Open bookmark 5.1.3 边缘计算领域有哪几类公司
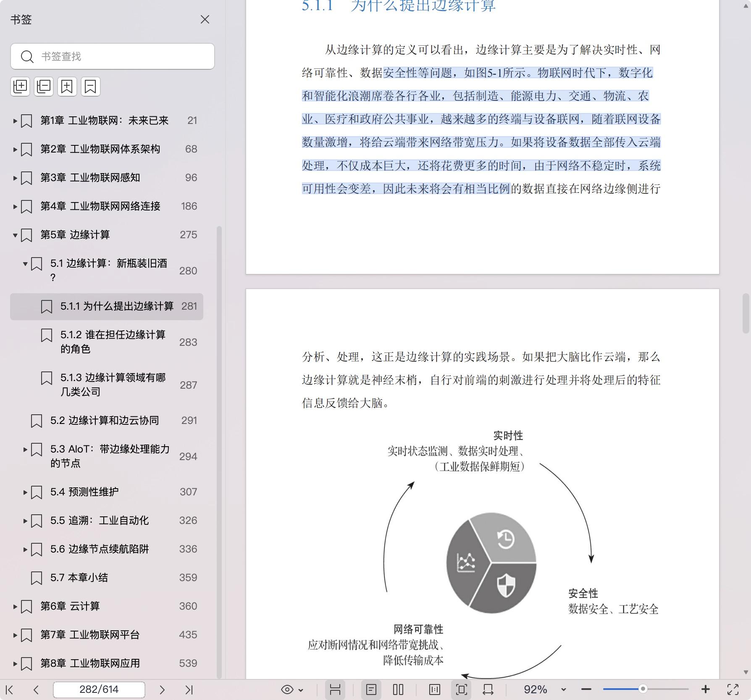This screenshot has width=751, height=700. pyautogui.click(x=113, y=384)
